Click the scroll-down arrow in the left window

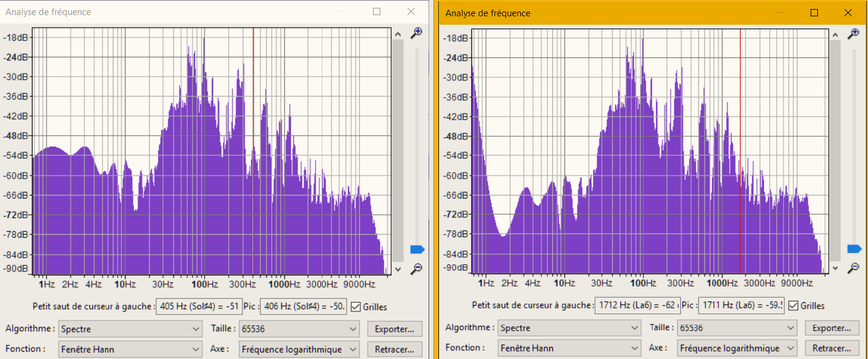(398, 268)
